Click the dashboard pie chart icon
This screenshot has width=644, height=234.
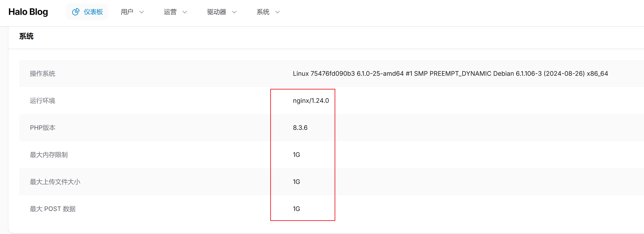coord(76,12)
